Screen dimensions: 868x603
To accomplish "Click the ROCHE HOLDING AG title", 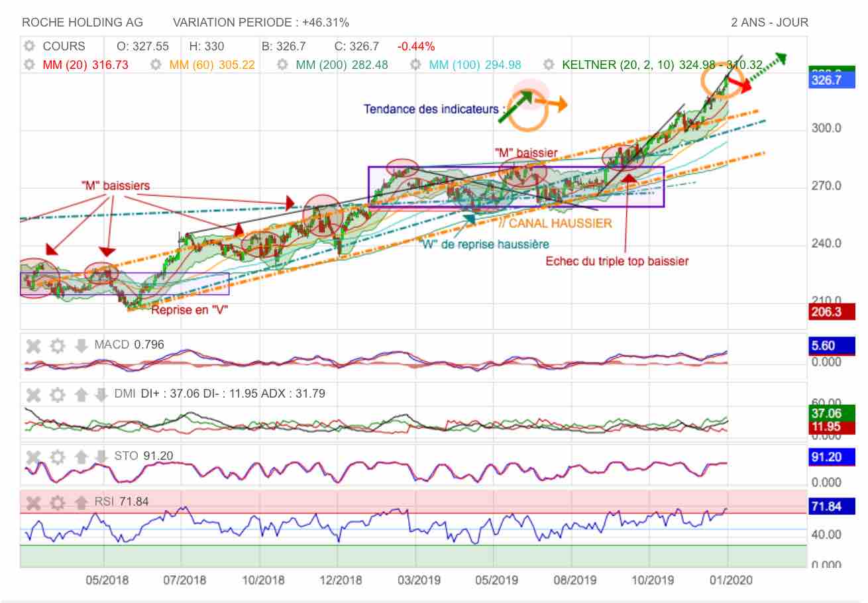I will [x=82, y=23].
